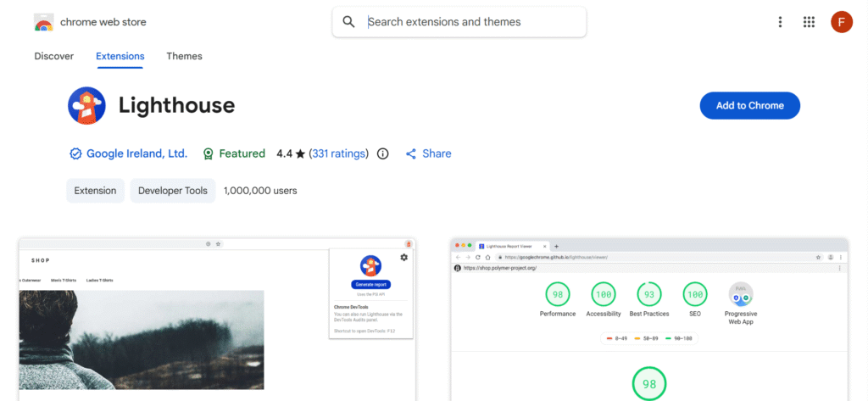Screen dimensions: 868x401
Task: Click the Lighthouse extension logo
Action: [86, 106]
